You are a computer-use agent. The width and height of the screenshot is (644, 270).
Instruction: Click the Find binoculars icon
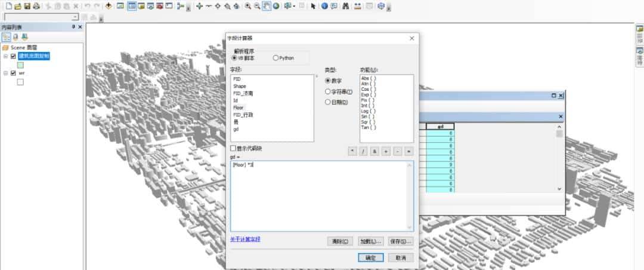coord(346,6)
